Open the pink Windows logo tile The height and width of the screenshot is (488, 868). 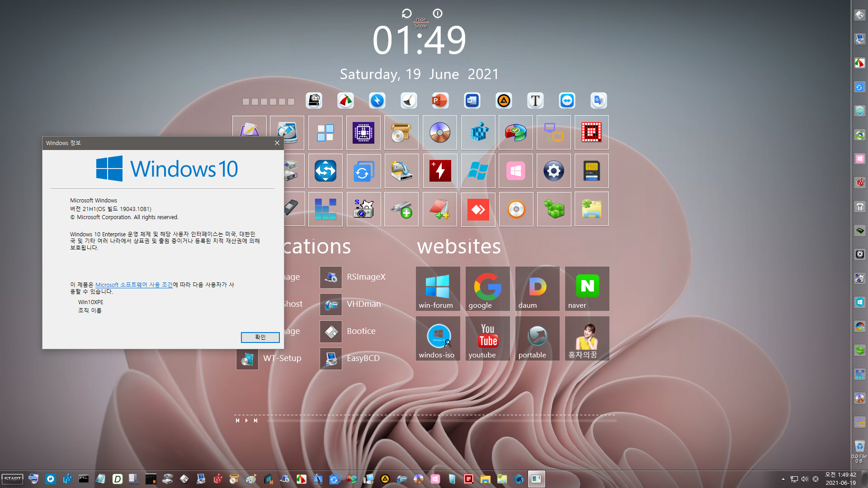516,171
